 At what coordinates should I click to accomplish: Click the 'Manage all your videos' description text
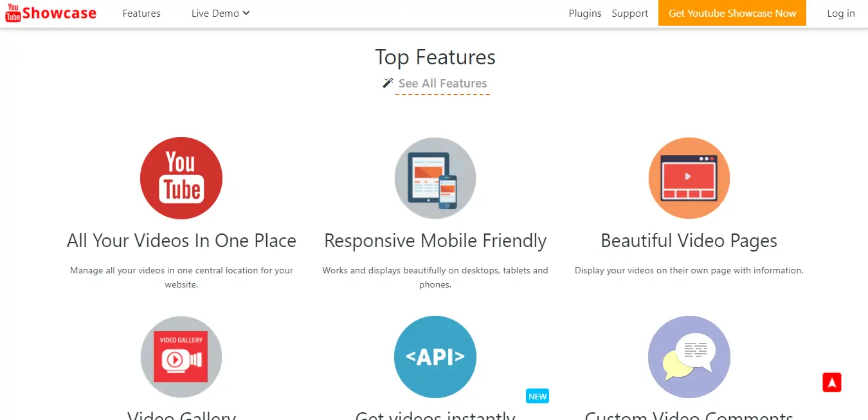pos(181,277)
